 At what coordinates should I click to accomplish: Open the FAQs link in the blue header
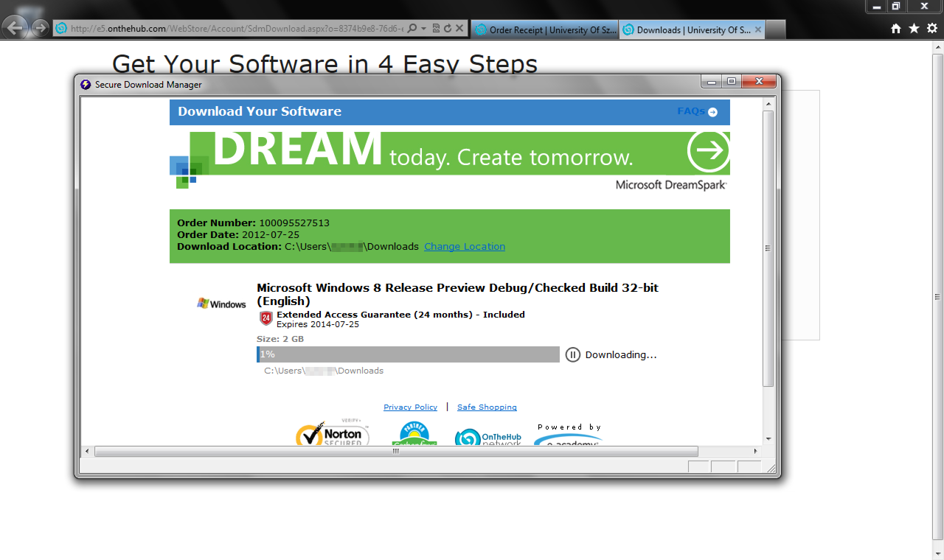tap(691, 111)
